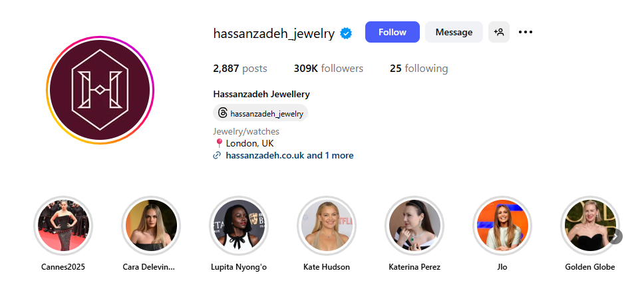Open the Katerina Perez story highlight

[414, 226]
